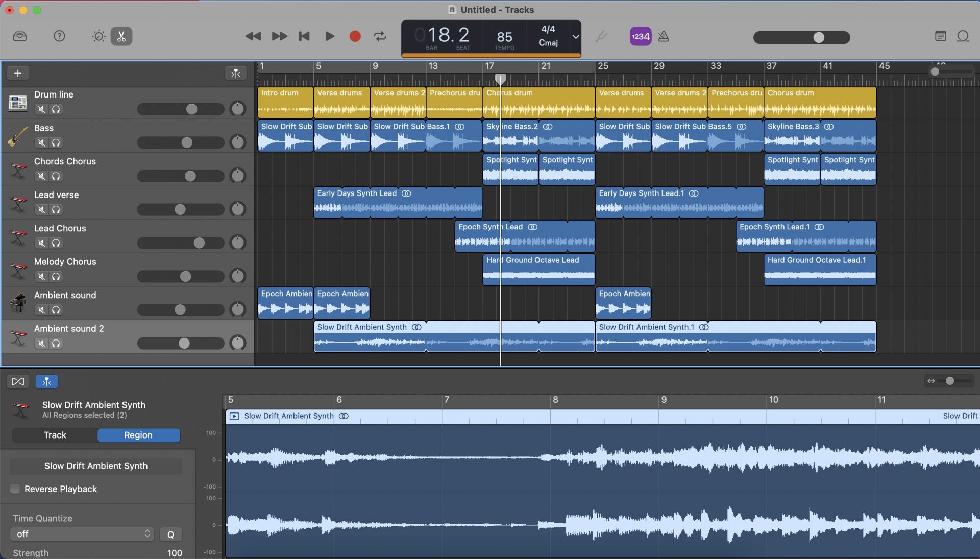This screenshot has width=980, height=559.
Task: Expand the Time Quantize dropdown menu
Action: click(x=80, y=534)
